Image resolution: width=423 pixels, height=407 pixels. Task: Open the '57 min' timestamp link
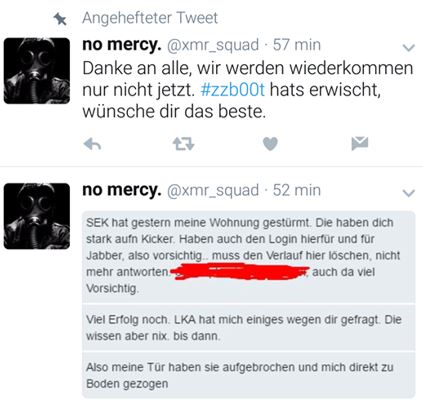[297, 45]
